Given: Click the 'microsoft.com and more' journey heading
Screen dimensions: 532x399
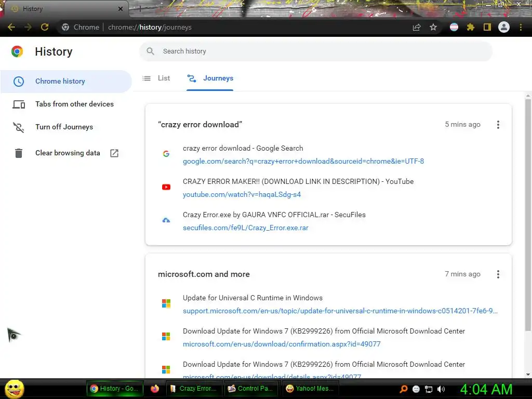Looking at the screenshot, I should click(204, 274).
